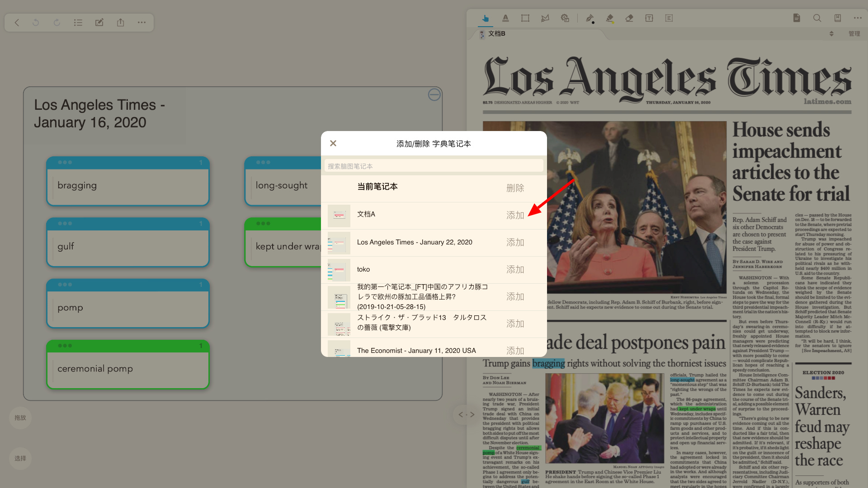Click the panel divider arrows handle

pyautogui.click(x=466, y=414)
